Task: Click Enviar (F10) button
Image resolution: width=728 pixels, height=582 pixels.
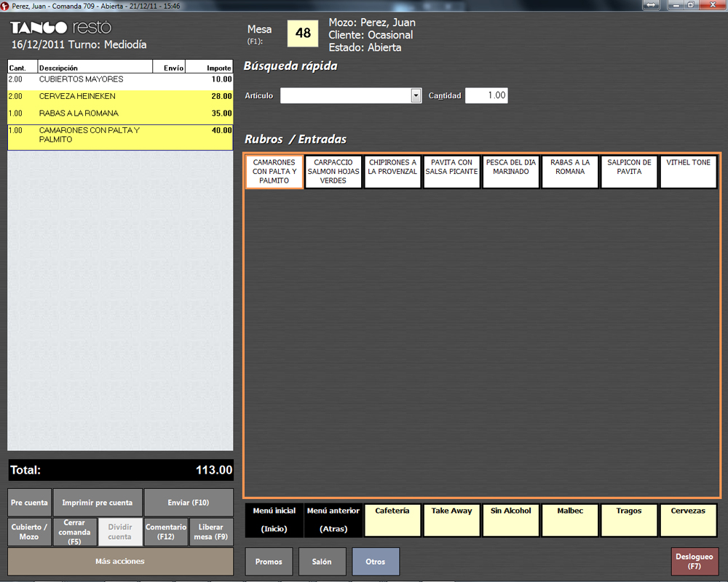Action: [x=189, y=503]
